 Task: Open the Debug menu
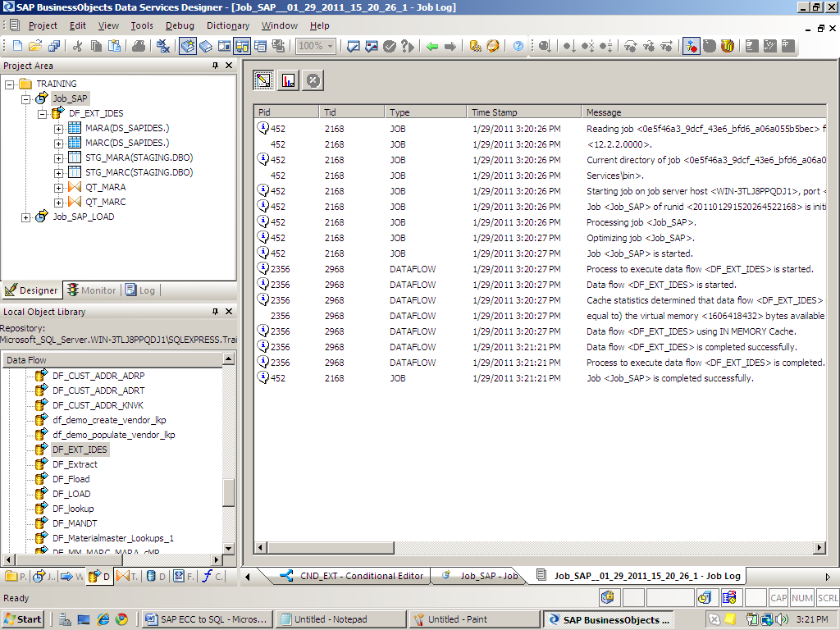tap(180, 25)
